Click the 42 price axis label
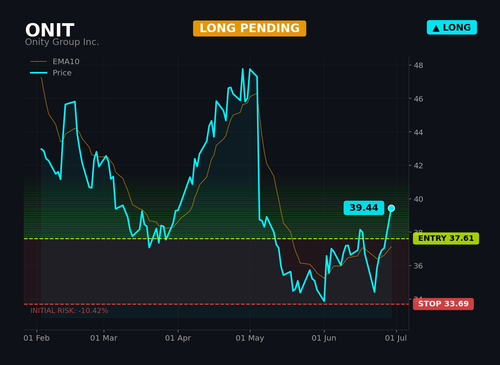The width and height of the screenshot is (500, 365). coord(418,165)
